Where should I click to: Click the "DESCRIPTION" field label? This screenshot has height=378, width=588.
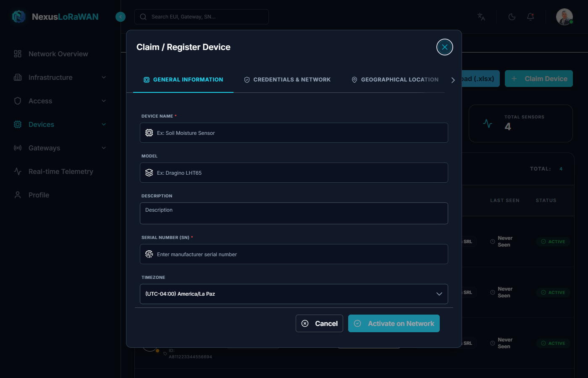(x=157, y=196)
